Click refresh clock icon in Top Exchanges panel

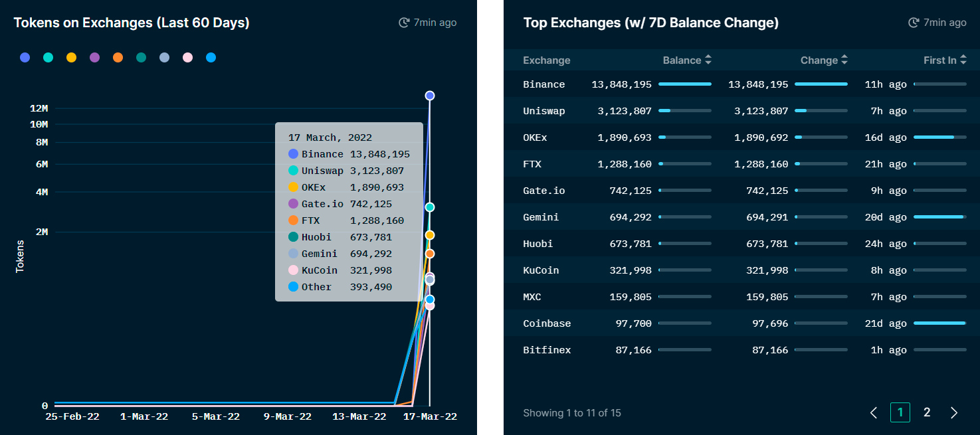pos(914,23)
